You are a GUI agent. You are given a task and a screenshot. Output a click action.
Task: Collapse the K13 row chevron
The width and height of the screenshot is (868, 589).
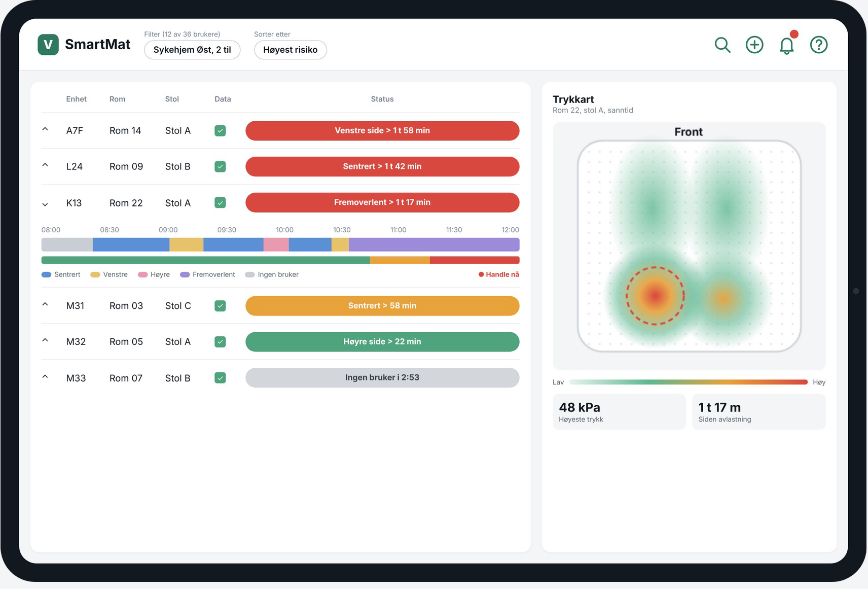45,204
